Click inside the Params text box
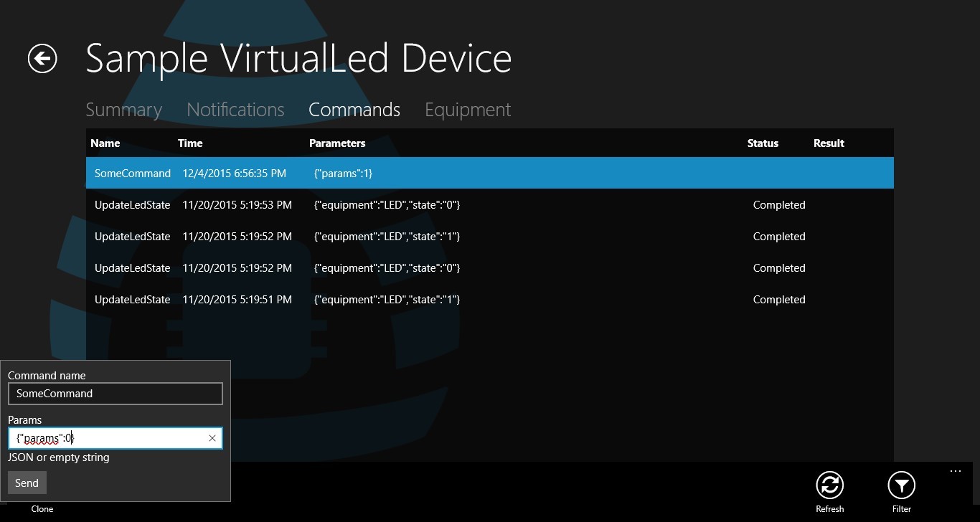 click(108, 438)
